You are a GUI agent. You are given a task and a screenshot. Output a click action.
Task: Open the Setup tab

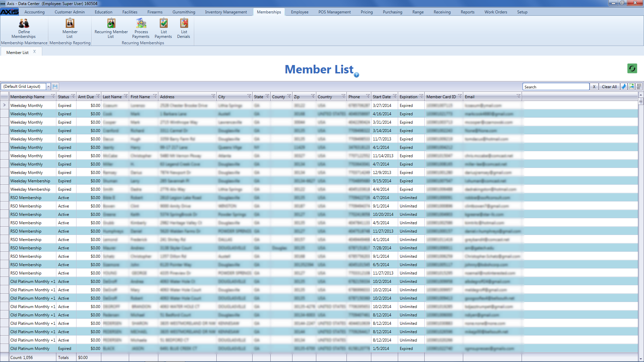(x=522, y=12)
